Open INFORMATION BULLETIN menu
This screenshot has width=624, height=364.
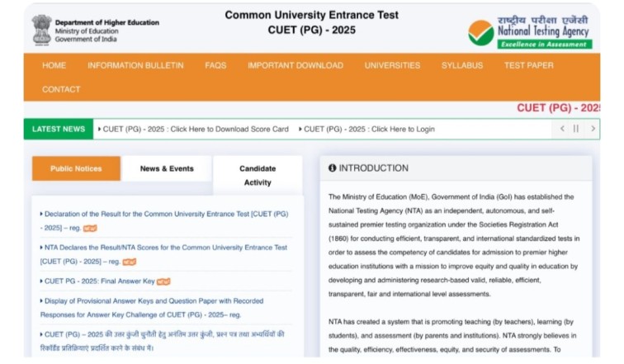click(x=135, y=66)
